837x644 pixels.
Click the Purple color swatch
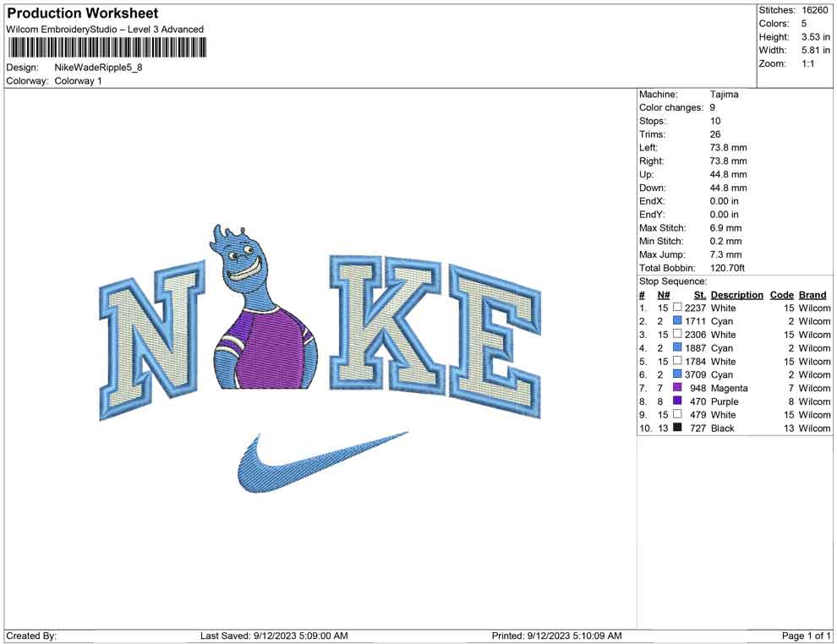[677, 401]
